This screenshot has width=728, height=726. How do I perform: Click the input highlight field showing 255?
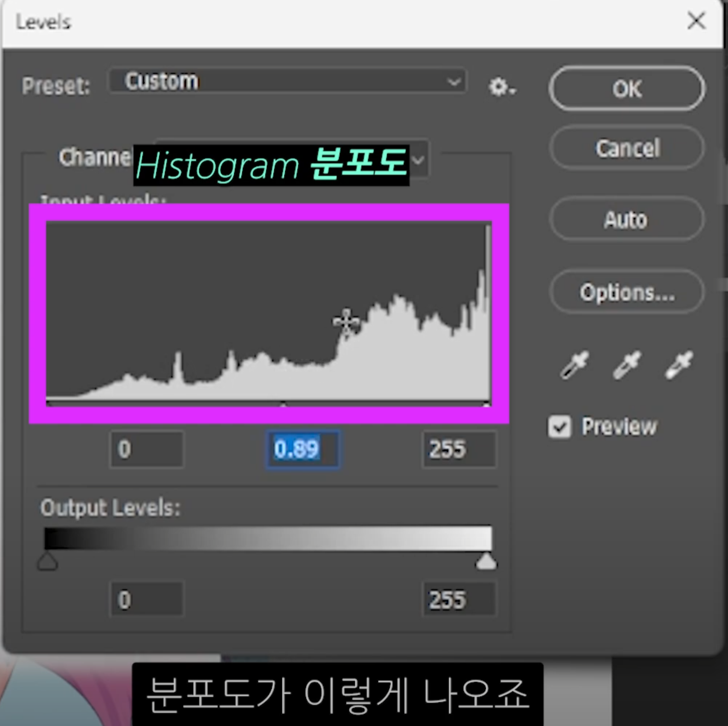[459, 449]
